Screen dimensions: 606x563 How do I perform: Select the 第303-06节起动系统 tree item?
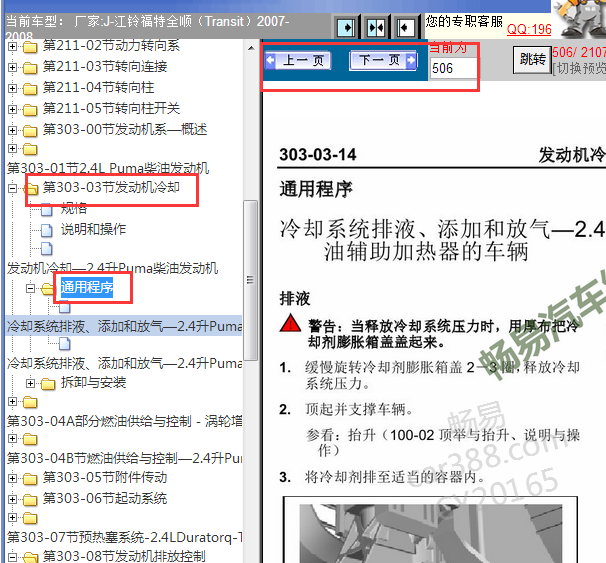(x=105, y=498)
